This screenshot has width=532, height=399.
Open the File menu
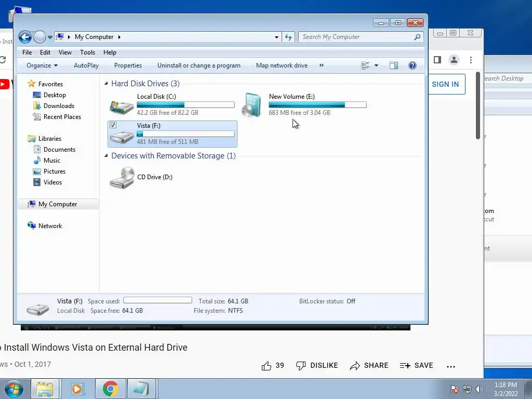pyautogui.click(x=27, y=52)
